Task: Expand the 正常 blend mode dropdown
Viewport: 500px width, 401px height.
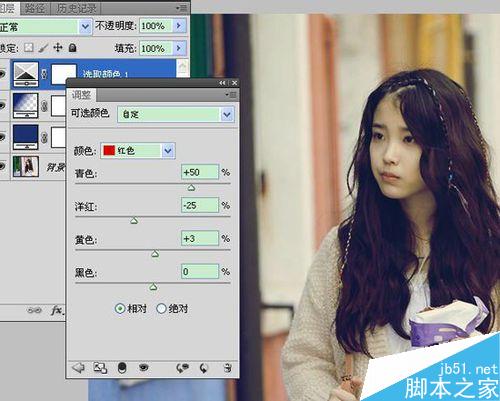Action: coord(45,26)
